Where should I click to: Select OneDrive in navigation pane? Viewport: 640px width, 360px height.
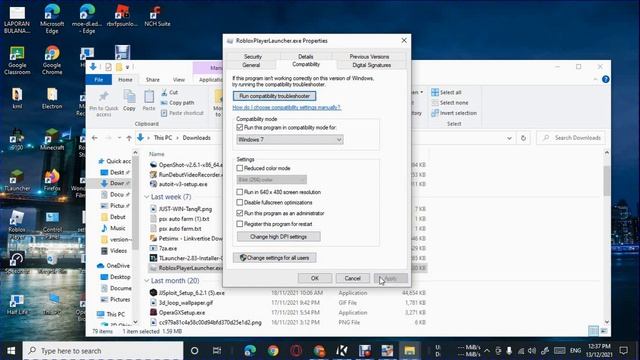click(113, 266)
